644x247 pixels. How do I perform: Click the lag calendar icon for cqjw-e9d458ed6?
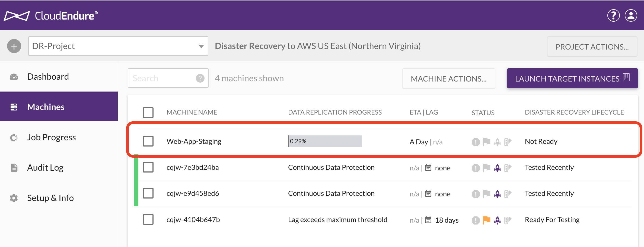pyautogui.click(x=428, y=194)
